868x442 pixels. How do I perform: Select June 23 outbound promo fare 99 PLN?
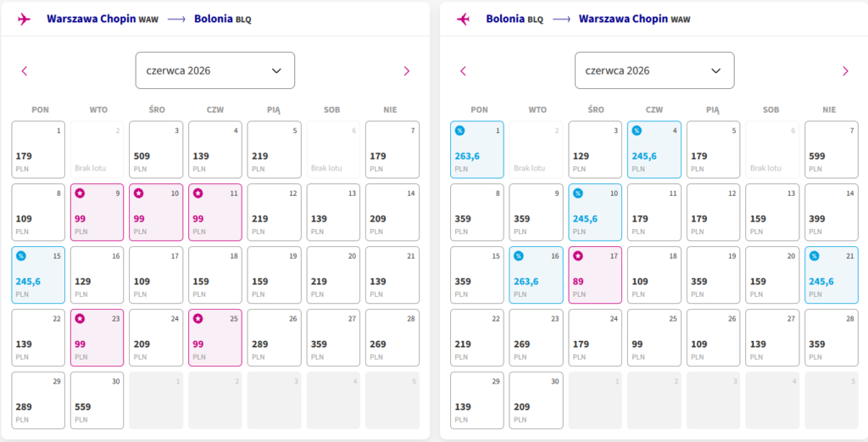click(97, 337)
